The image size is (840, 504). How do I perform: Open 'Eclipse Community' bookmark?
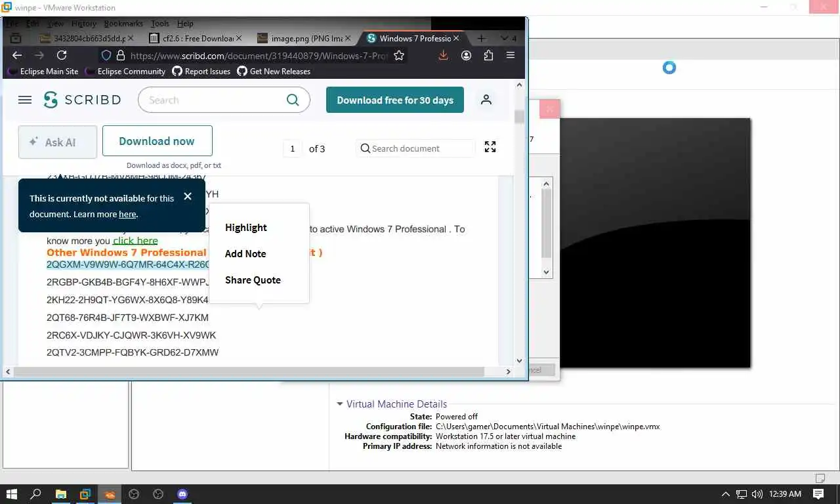(125, 72)
